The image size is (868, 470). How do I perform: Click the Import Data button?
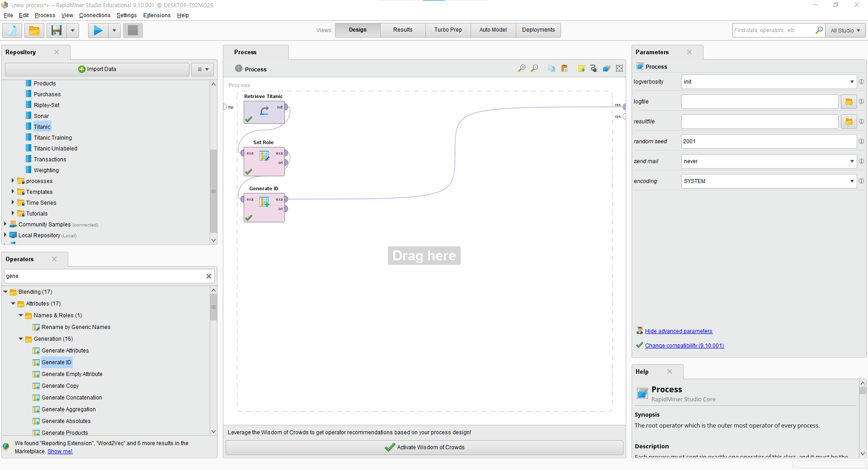pyautogui.click(x=97, y=69)
